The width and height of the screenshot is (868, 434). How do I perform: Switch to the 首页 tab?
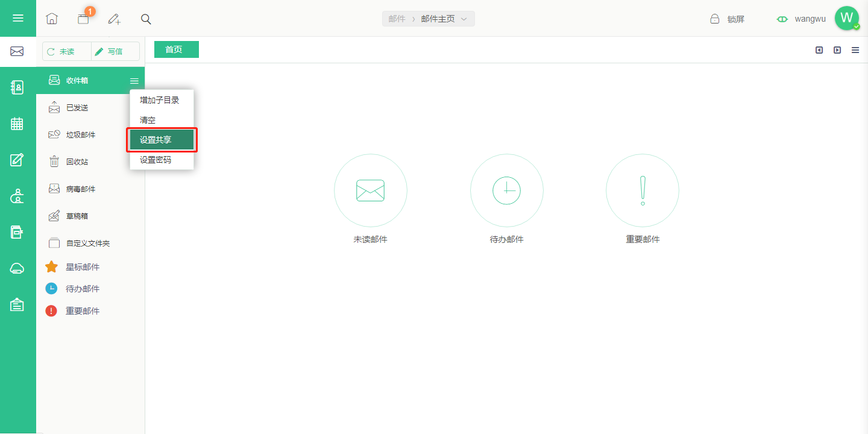click(x=177, y=49)
